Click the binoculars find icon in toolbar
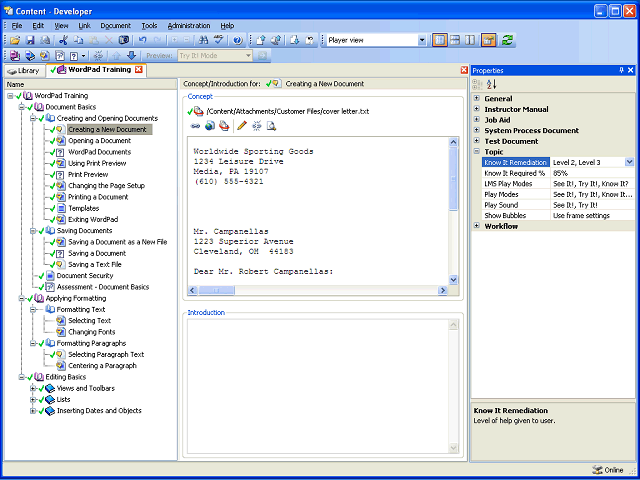This screenshot has height=480, width=640. [x=203, y=40]
